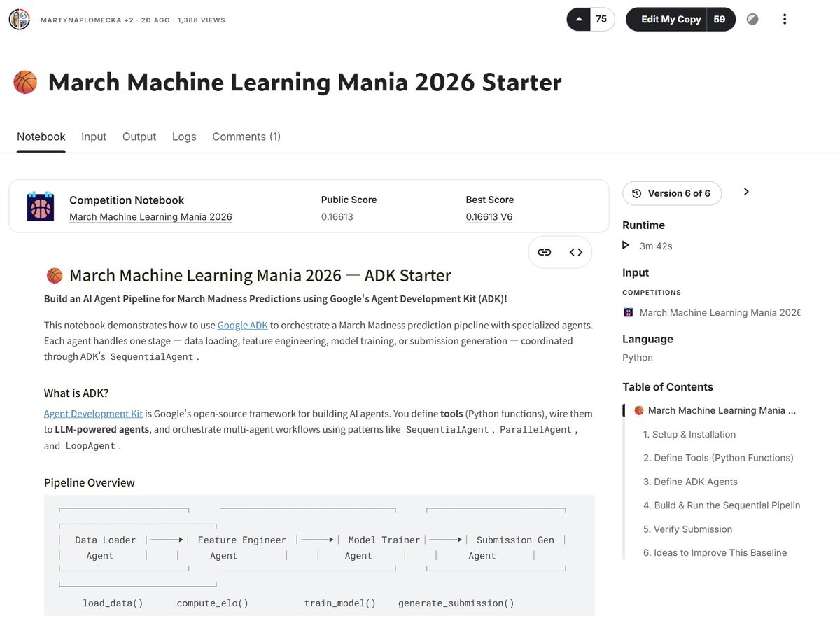Click the 1,388 VIEWS text
This screenshot has width=840, height=621.
(202, 20)
